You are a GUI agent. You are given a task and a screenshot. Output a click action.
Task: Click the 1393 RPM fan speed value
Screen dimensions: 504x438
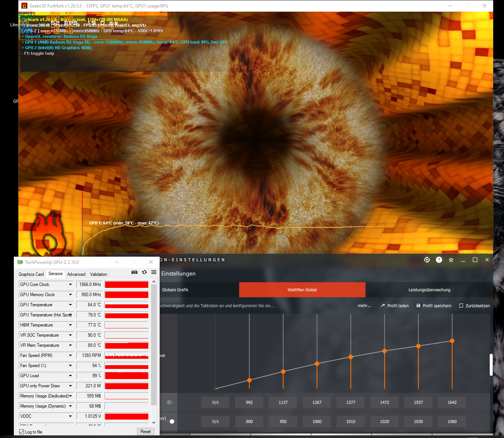90,355
